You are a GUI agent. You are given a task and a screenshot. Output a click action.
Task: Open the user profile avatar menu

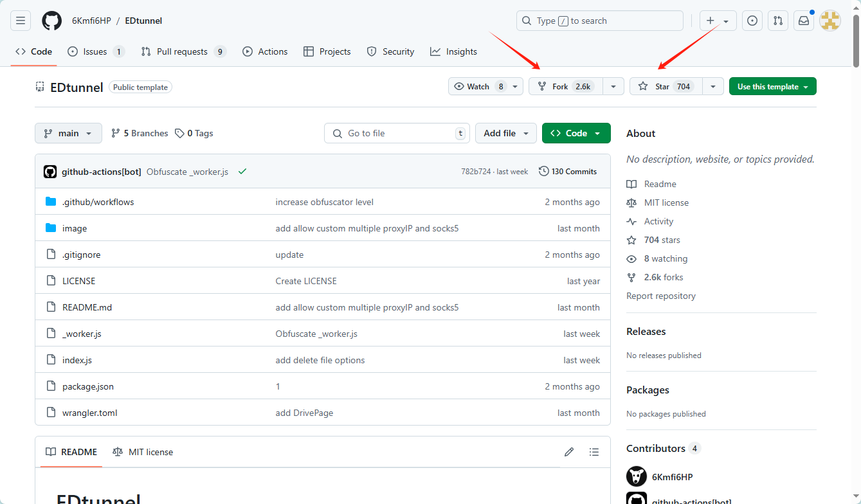pos(830,21)
